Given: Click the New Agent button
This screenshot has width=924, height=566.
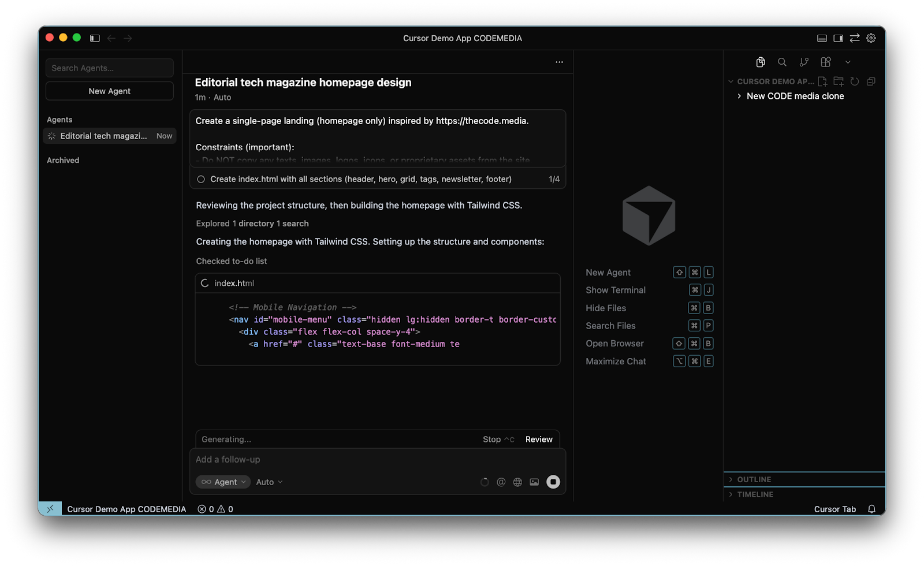Looking at the screenshot, I should (110, 91).
